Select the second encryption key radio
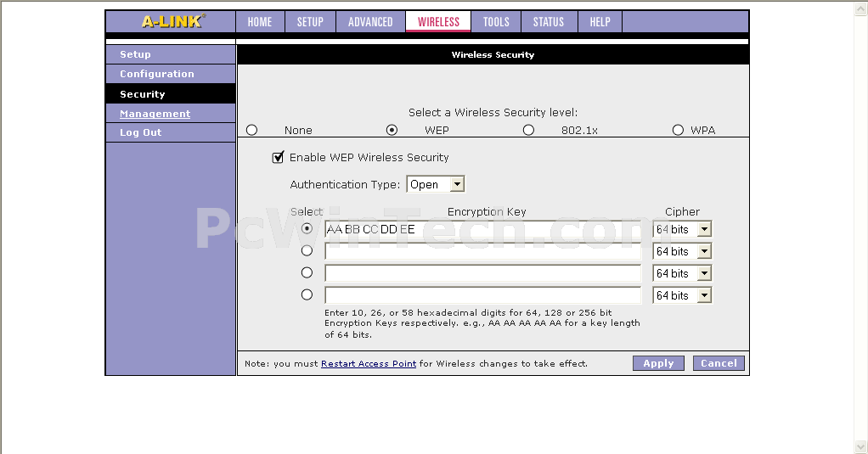 coord(307,250)
